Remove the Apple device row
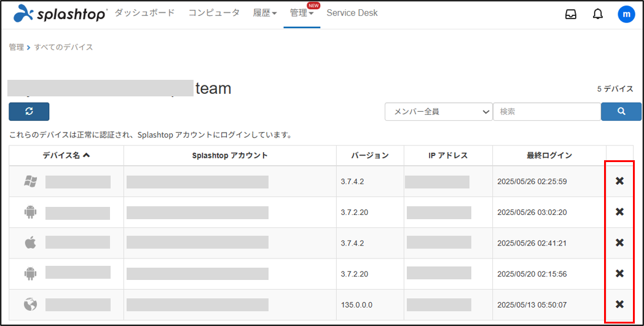 (x=619, y=243)
